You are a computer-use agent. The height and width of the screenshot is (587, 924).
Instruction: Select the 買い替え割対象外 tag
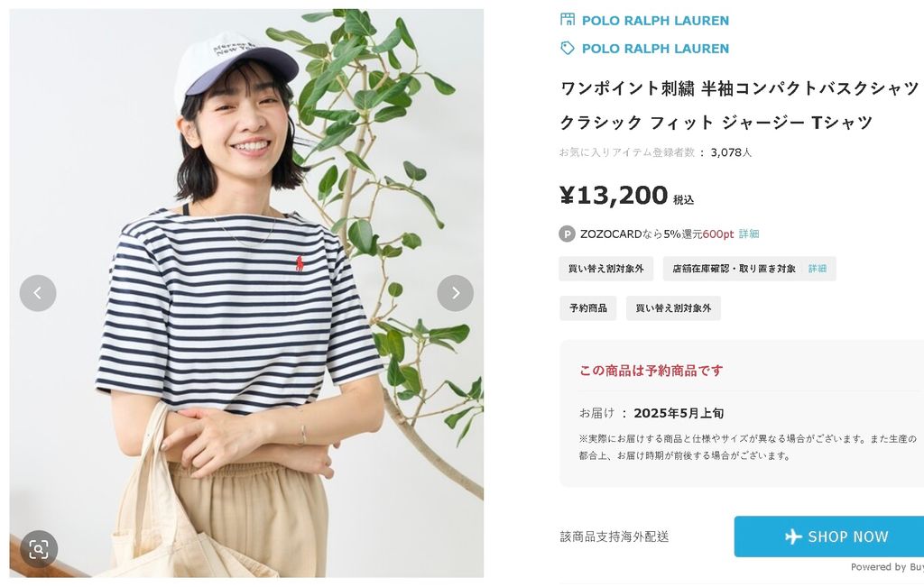pyautogui.click(x=605, y=269)
